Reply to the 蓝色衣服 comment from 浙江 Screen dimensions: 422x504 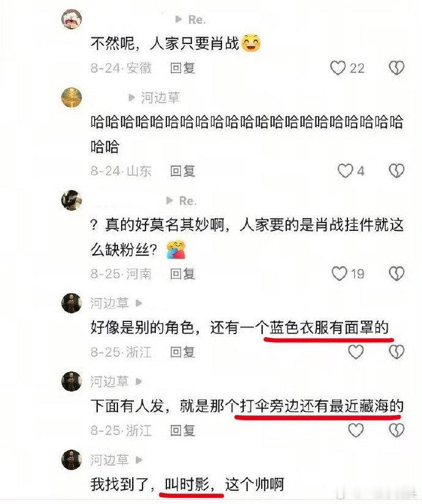(182, 352)
